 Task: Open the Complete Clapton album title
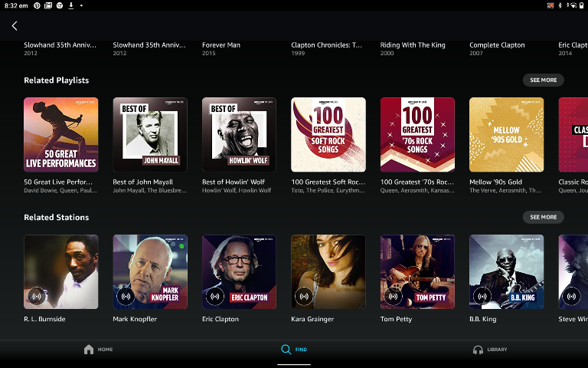point(497,45)
